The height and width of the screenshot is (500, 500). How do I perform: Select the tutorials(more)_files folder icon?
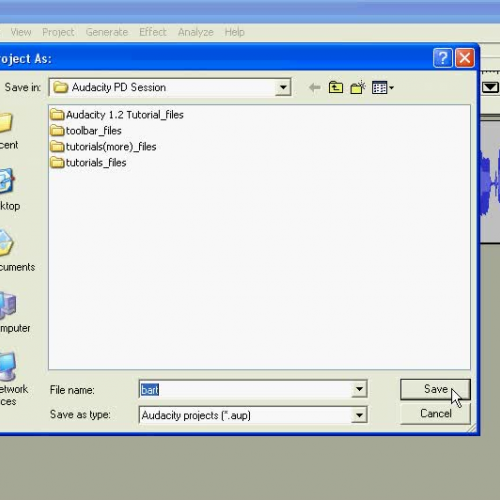tap(57, 146)
